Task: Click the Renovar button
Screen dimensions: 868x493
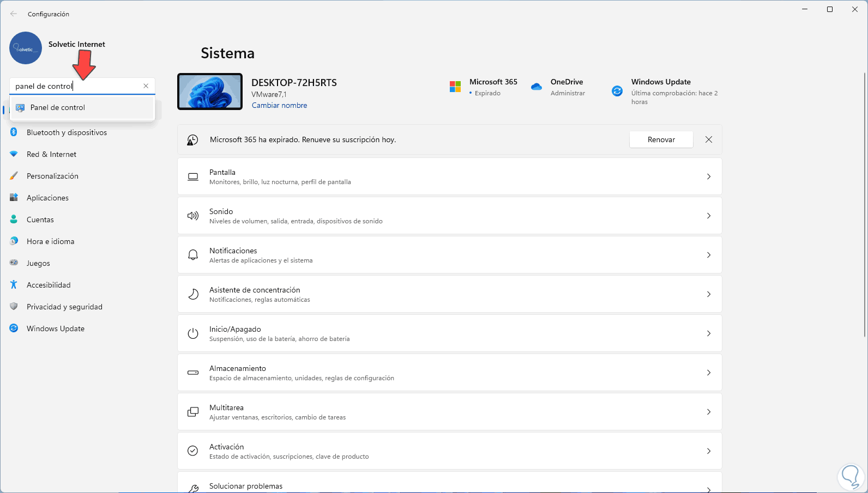Action: 661,140
